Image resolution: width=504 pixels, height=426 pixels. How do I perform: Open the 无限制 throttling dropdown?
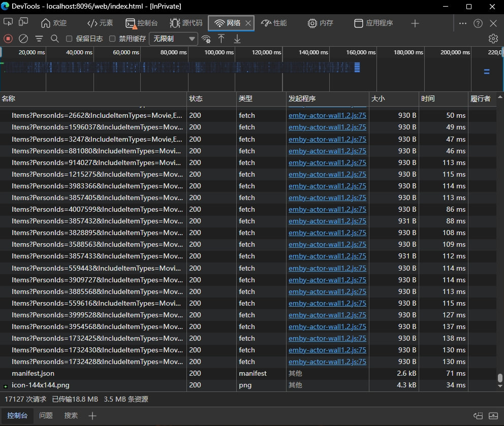click(174, 39)
